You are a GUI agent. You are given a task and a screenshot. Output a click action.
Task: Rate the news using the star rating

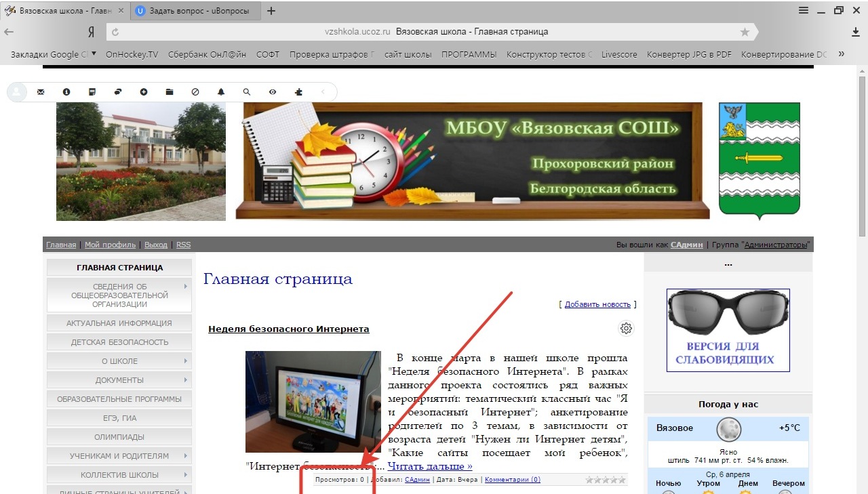[x=606, y=480]
